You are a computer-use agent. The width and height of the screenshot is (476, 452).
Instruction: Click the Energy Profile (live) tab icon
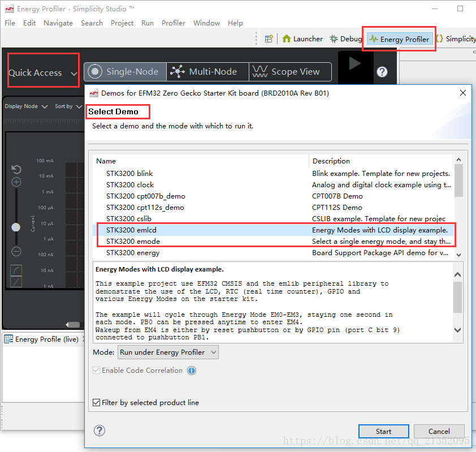[8, 339]
